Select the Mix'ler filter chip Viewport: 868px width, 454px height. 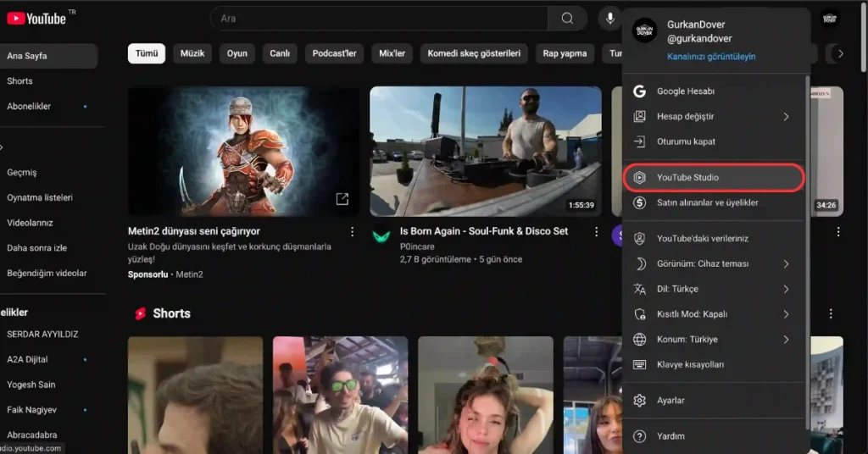click(x=392, y=53)
